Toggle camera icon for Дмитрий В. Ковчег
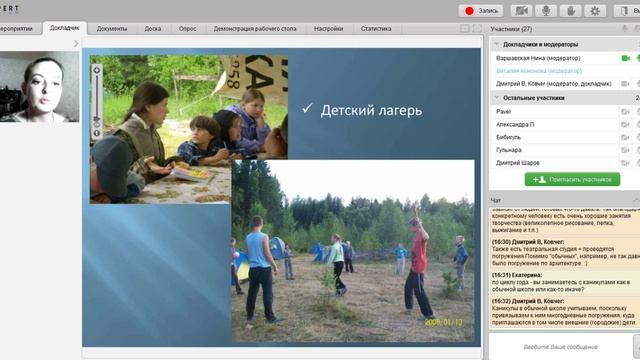The width and height of the screenshot is (640, 360). click(625, 84)
